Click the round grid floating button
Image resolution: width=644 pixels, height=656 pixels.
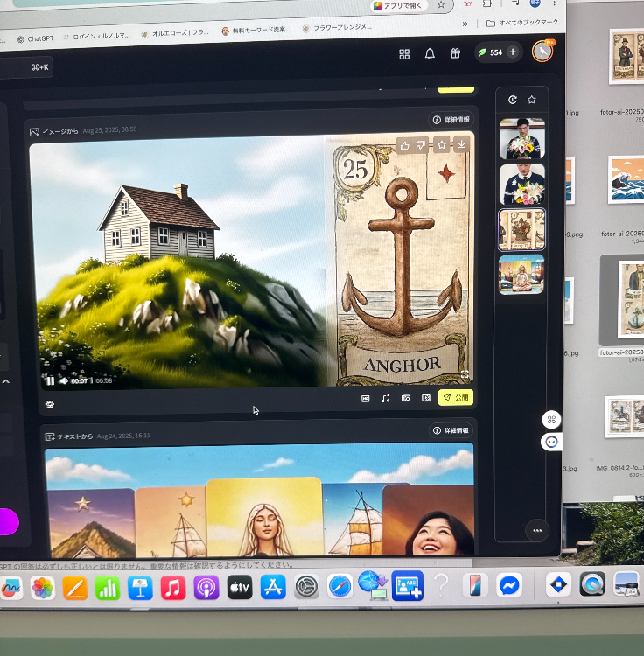(551, 420)
